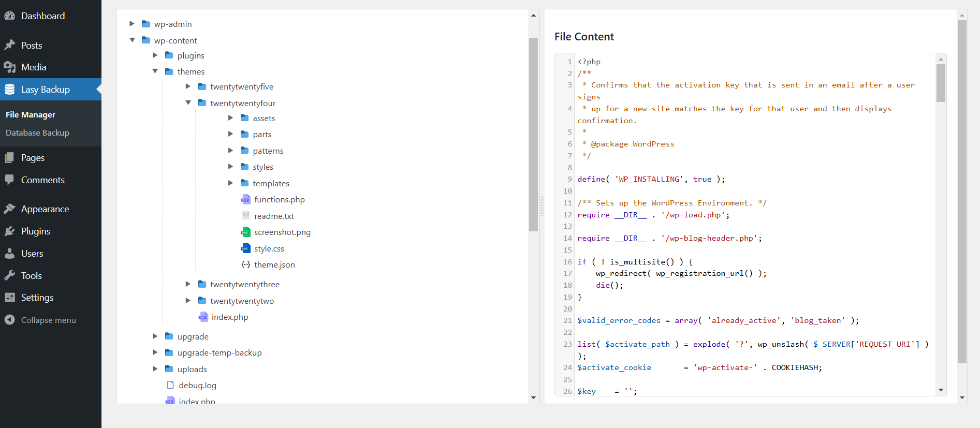Select the screenshot.png file name

pyautogui.click(x=282, y=232)
